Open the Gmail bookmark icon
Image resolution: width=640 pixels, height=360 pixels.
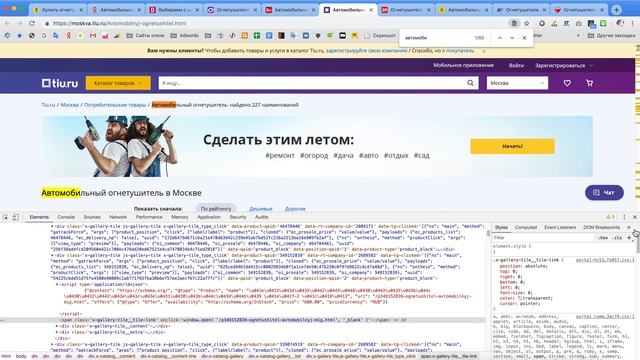93,36
